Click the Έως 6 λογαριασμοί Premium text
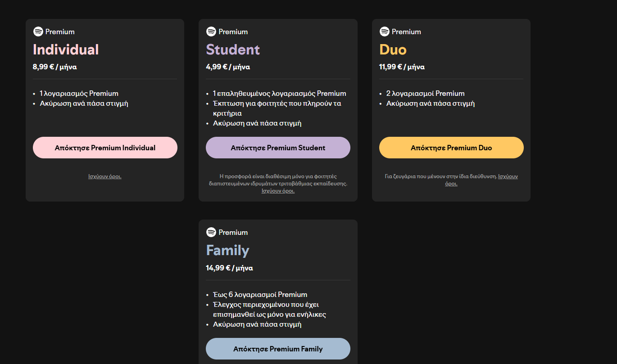Screen dimensions: 617x364 point(260,295)
